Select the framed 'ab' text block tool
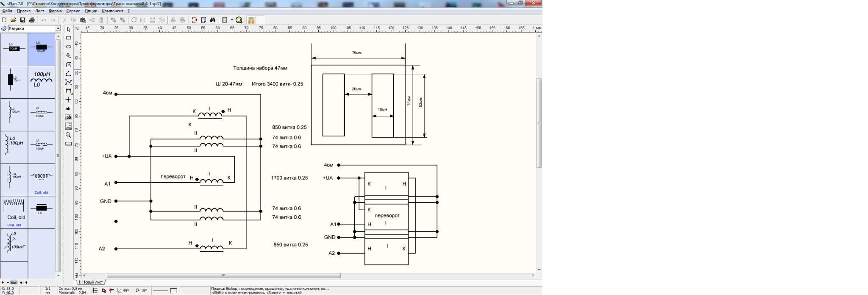 tap(69, 117)
